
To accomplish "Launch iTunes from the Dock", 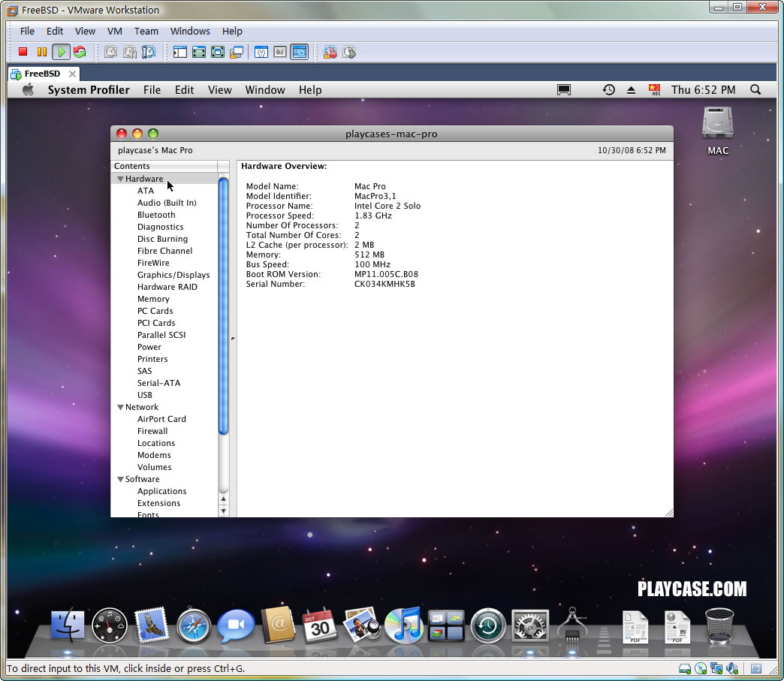I will [x=404, y=625].
